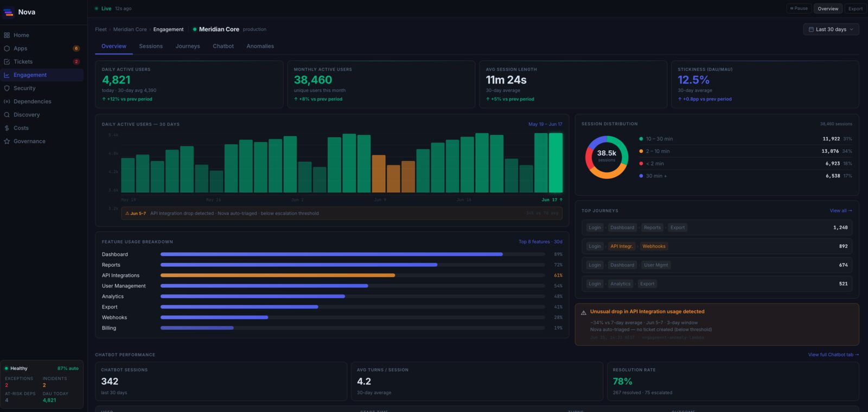This screenshot has height=412, width=868.
Task: Click the 674 journey count
Action: click(x=843, y=265)
